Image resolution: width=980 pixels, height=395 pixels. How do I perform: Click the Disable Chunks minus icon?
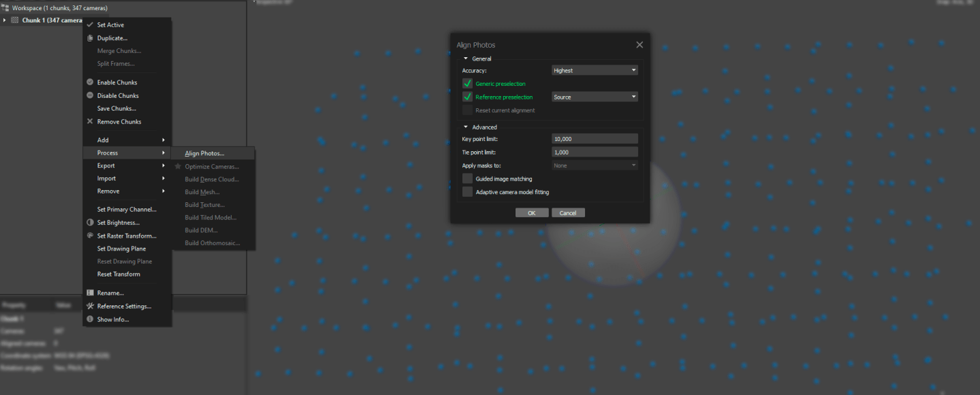(x=90, y=95)
